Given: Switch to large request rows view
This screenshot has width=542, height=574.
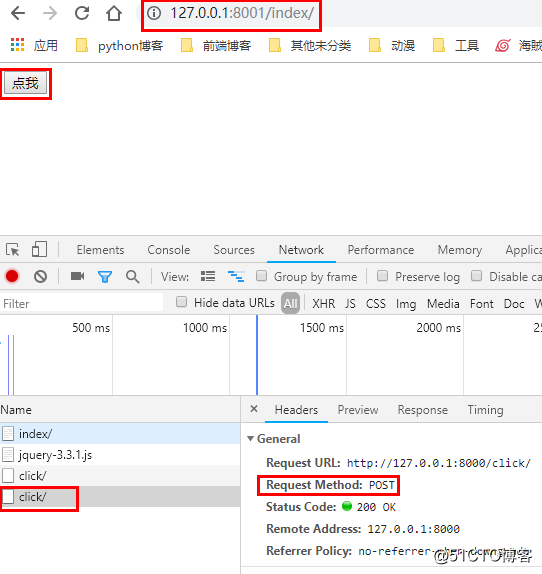Looking at the screenshot, I should click(x=208, y=276).
